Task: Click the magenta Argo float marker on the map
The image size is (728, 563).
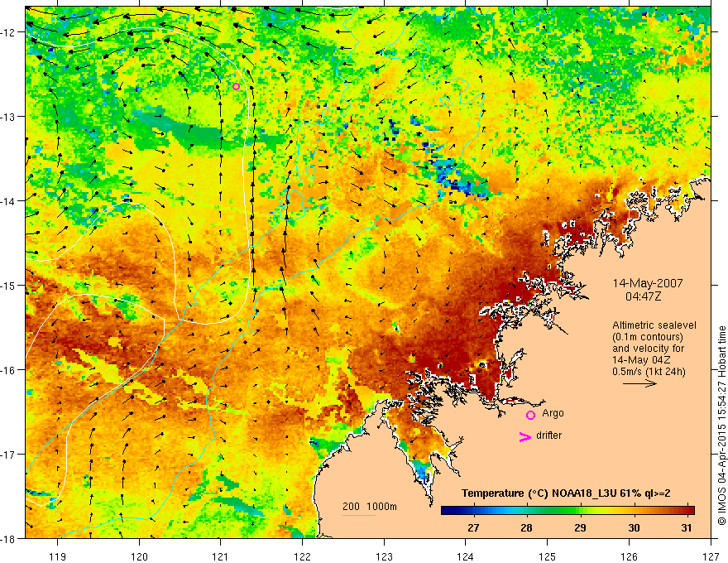Action: pyautogui.click(x=236, y=86)
